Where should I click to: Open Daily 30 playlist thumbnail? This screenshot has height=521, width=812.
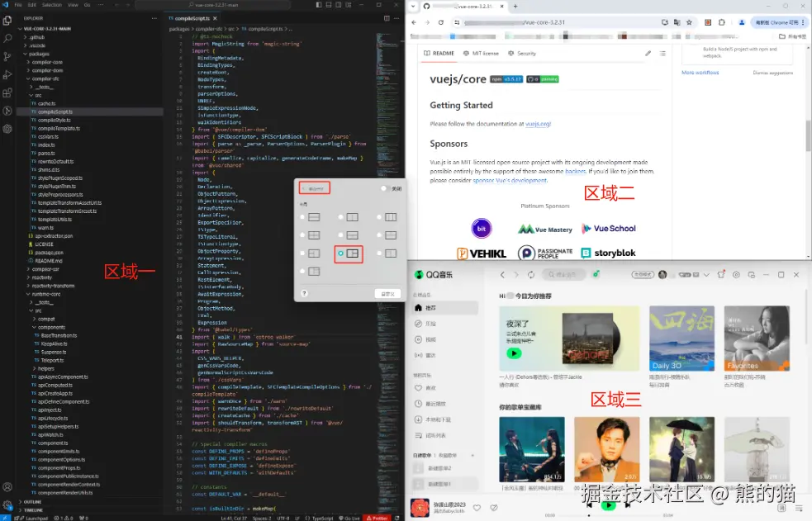[681, 339]
